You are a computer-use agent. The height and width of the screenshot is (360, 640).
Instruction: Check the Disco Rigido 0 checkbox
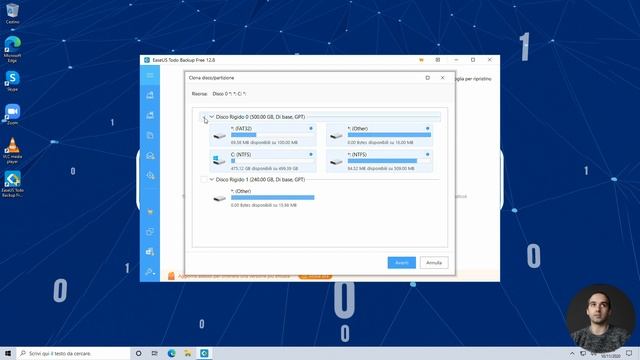(204, 117)
